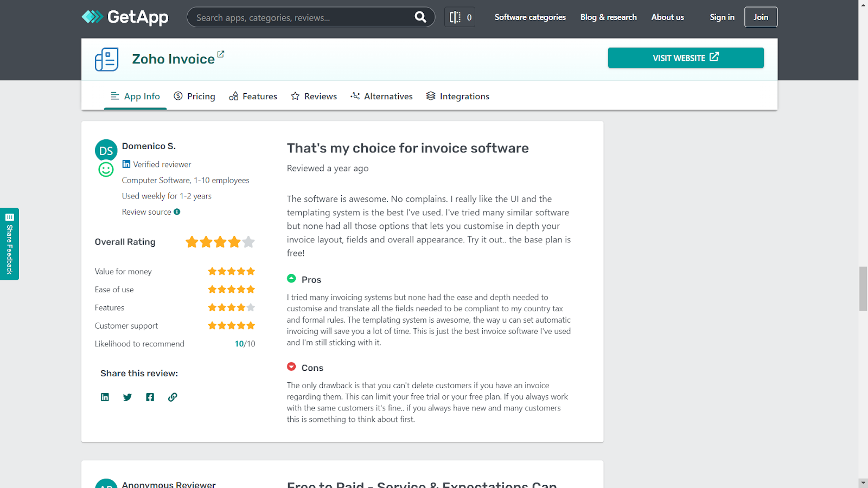Click the Sign in link
The width and height of the screenshot is (868, 488).
pyautogui.click(x=722, y=17)
